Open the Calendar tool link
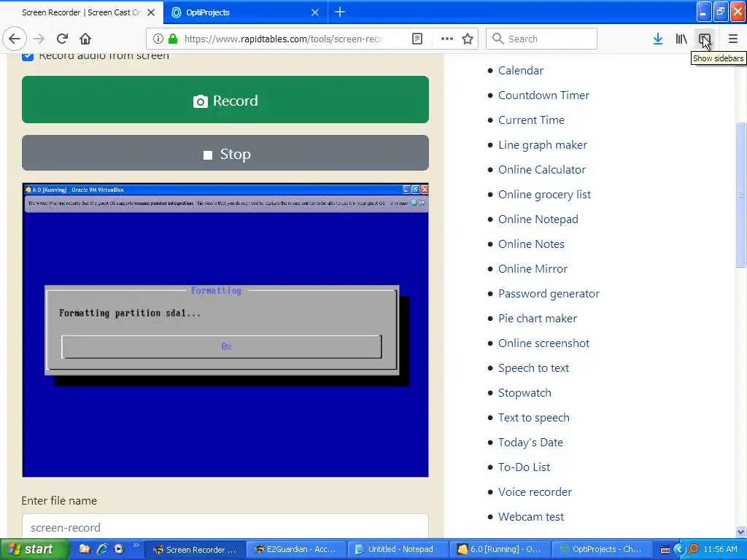Image resolution: width=747 pixels, height=560 pixels. click(521, 71)
